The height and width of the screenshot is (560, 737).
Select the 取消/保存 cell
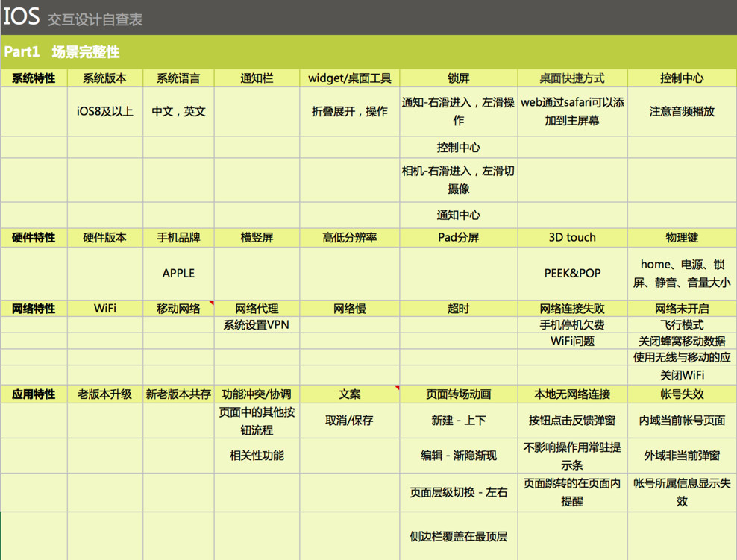point(350,421)
